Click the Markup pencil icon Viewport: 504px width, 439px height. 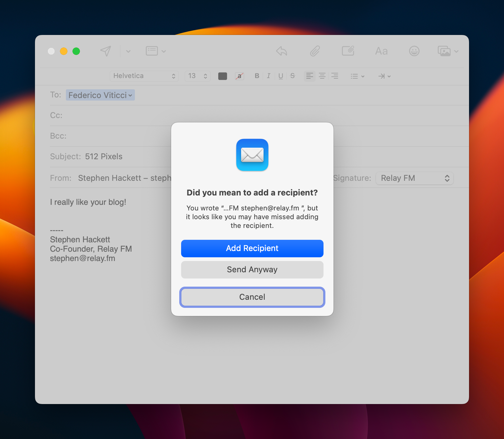(x=348, y=51)
